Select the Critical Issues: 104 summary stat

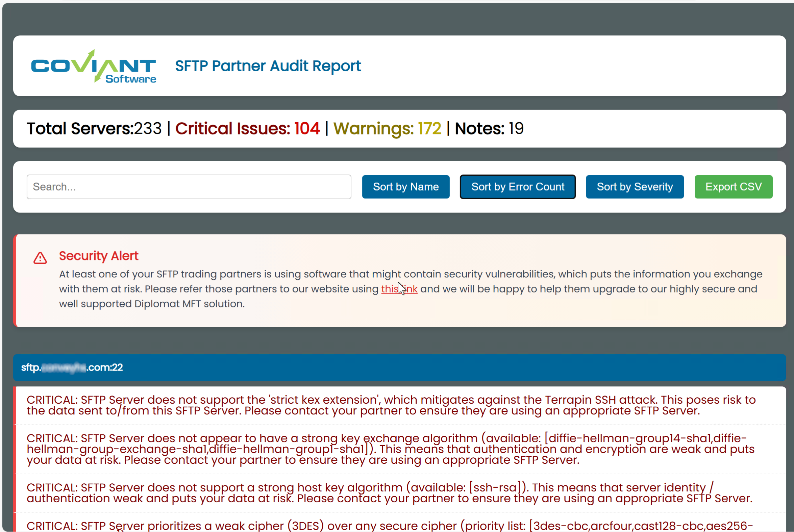point(247,128)
